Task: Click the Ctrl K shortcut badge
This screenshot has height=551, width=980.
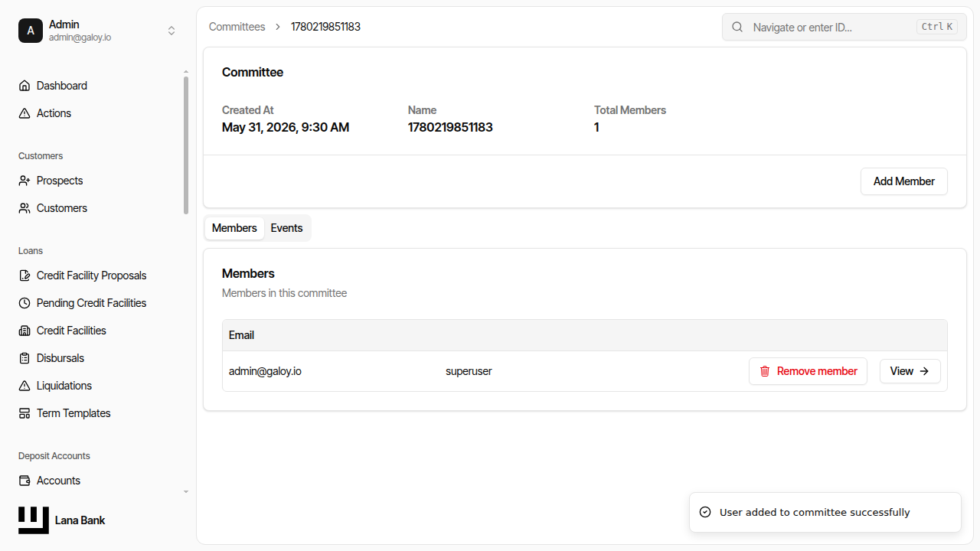Action: (x=937, y=27)
